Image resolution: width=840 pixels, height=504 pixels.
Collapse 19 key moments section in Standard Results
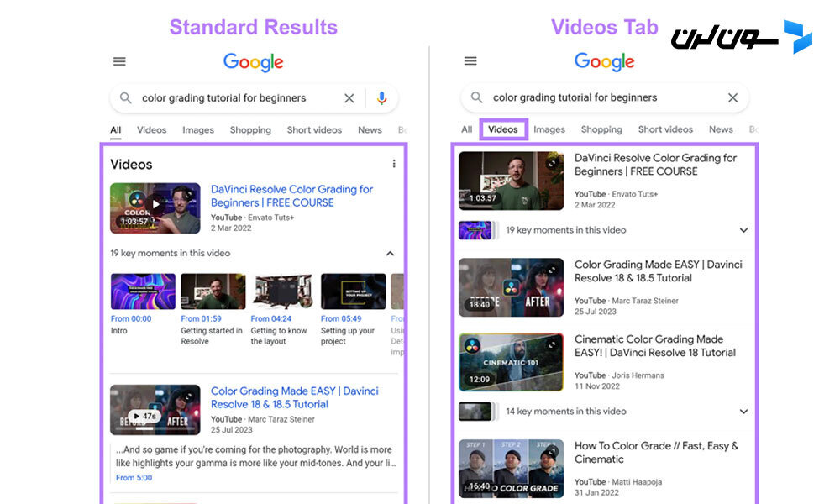(x=390, y=254)
